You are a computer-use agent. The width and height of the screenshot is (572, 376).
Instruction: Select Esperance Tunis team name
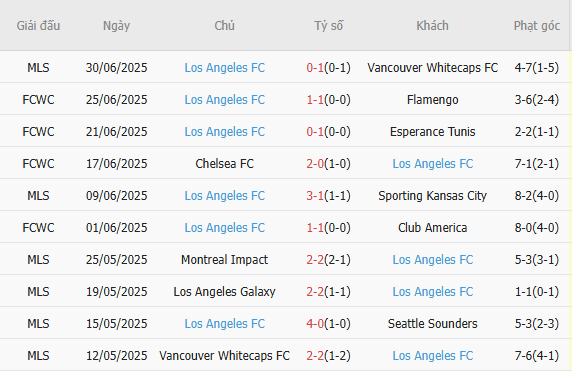pos(433,132)
